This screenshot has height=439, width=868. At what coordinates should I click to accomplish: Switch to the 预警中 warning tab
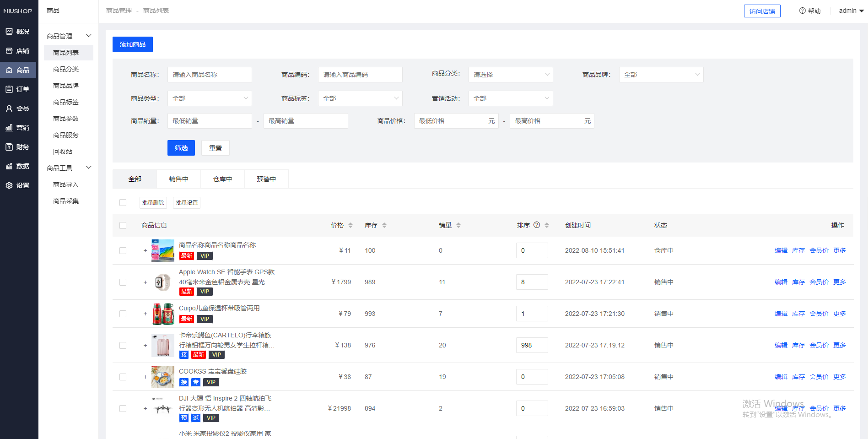267,179
